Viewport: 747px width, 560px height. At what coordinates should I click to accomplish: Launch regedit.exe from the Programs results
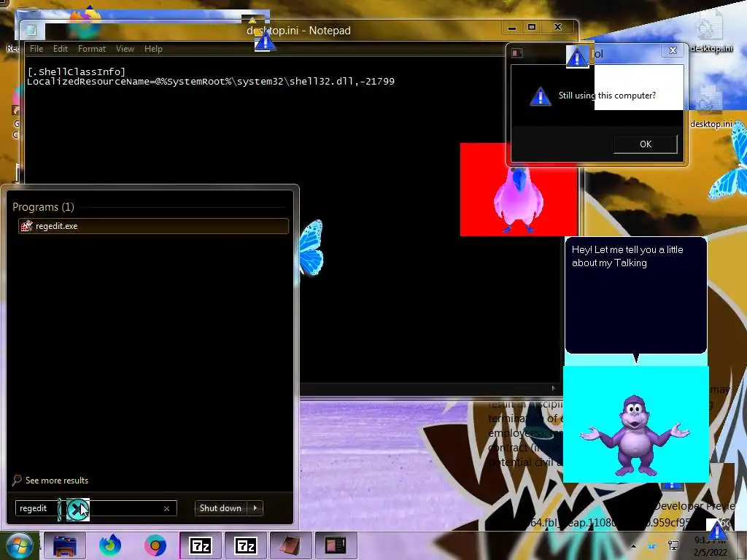click(153, 226)
